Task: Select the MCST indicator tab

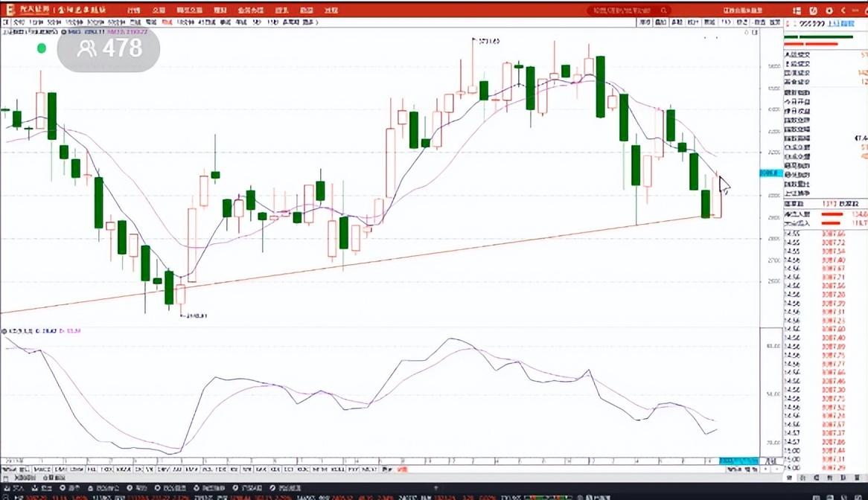Action: coord(369,469)
